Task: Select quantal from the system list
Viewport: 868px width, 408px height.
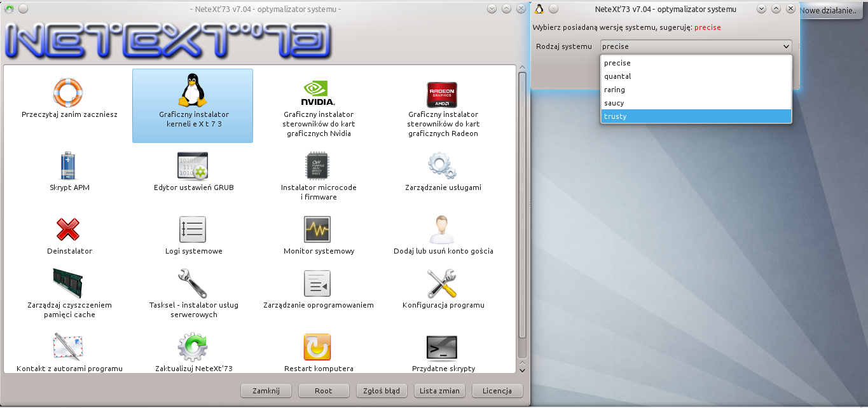Action: 696,76
